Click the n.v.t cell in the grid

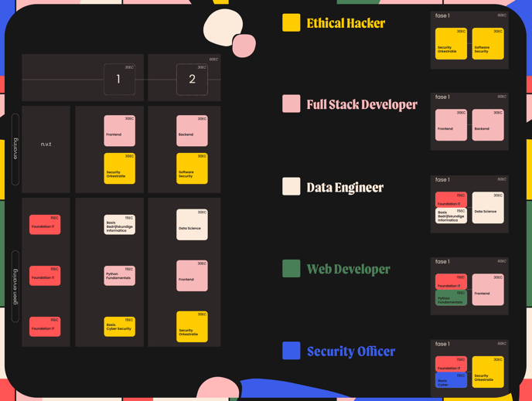46,149
